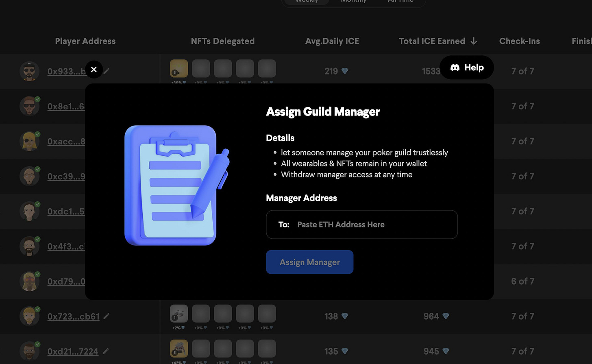Click Player Address column header

(85, 41)
